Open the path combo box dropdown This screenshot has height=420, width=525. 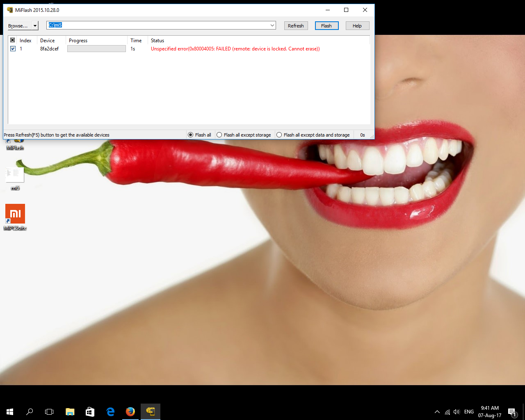pos(272,25)
